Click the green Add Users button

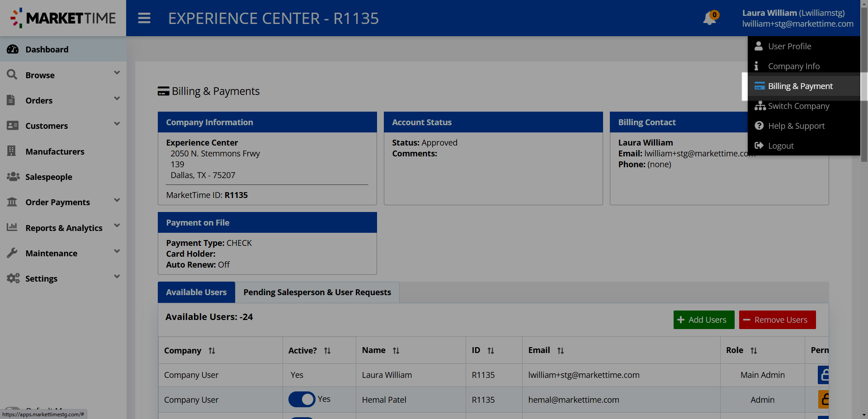(703, 320)
